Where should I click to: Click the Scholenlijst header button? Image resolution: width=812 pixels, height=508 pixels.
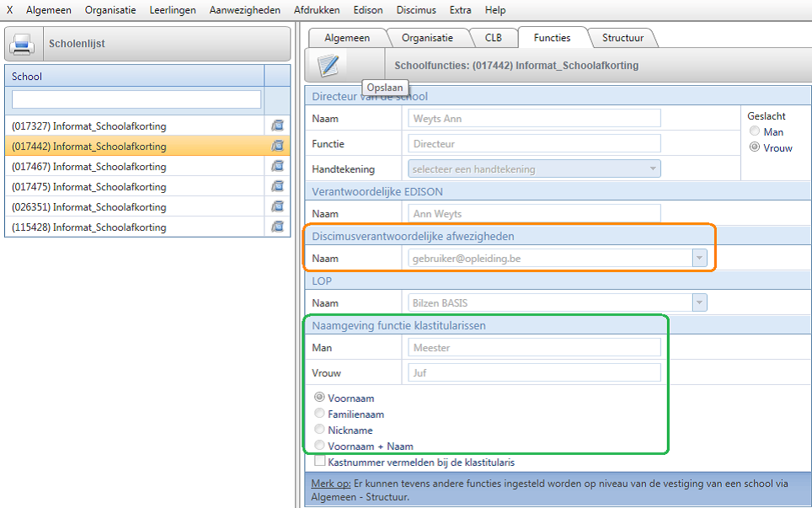pyautogui.click(x=147, y=44)
